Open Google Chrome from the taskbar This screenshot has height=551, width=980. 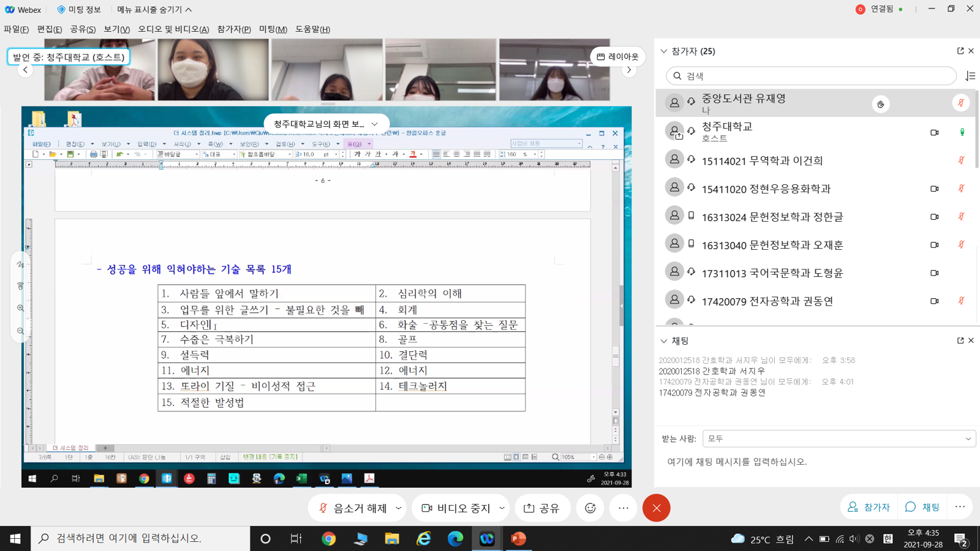click(x=329, y=539)
